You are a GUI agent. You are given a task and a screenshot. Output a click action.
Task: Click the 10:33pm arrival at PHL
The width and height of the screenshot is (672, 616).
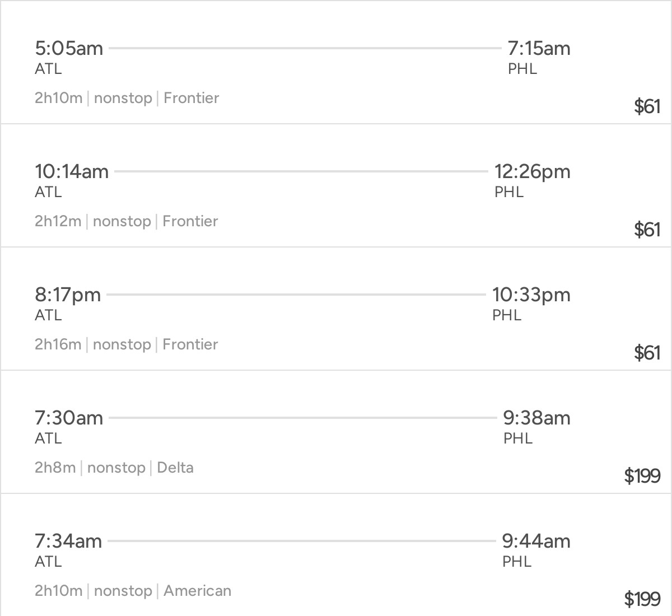click(x=531, y=295)
